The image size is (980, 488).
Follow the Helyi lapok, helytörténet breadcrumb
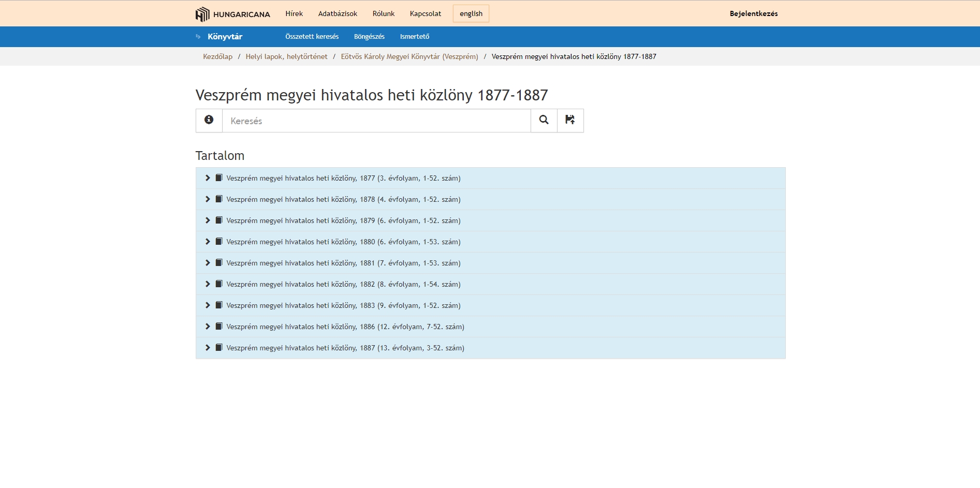(x=287, y=56)
